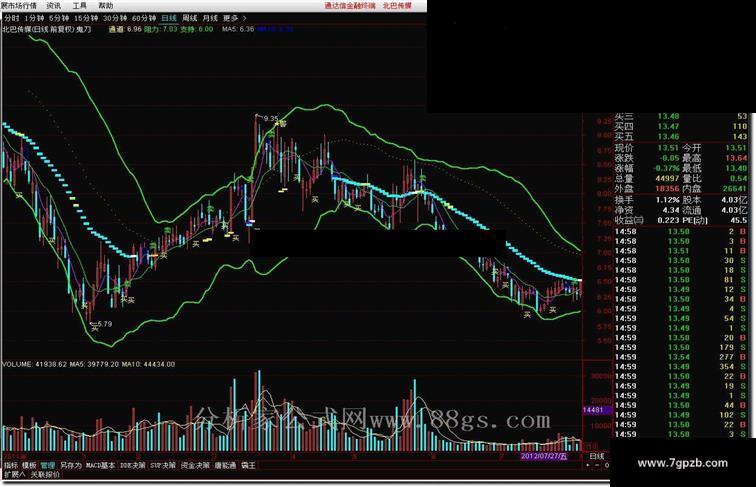This screenshot has height=487, width=756.
Task: Click the 总量 44997 value
Action: (667, 178)
